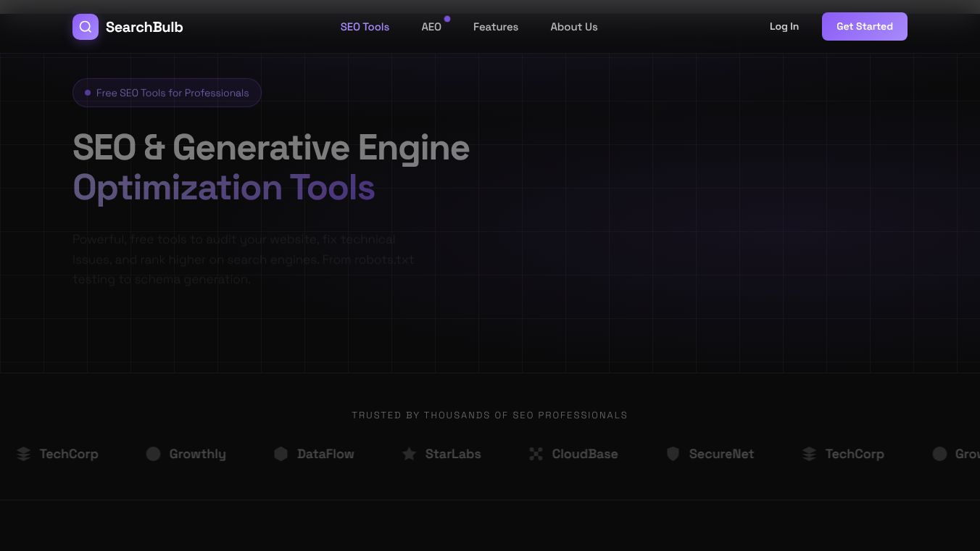The width and height of the screenshot is (980, 551).
Task: Click the Free SEO Tools for Professionals badge
Action: (167, 93)
